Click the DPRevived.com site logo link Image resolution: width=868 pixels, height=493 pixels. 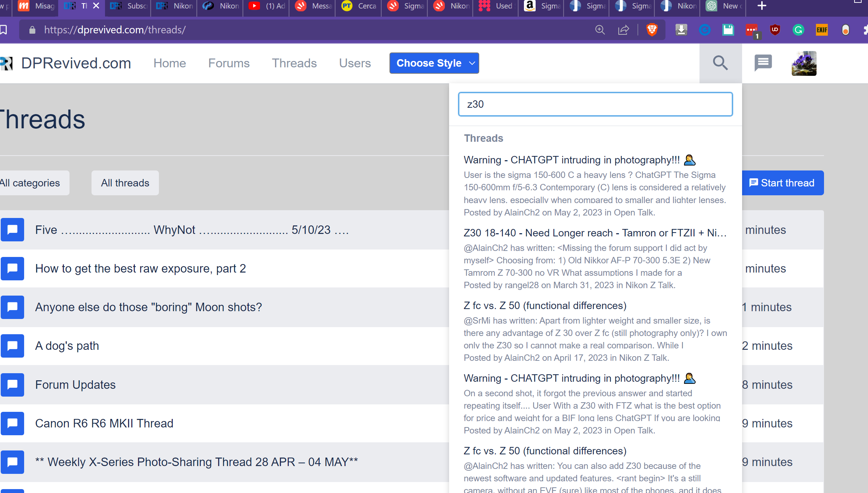66,63
